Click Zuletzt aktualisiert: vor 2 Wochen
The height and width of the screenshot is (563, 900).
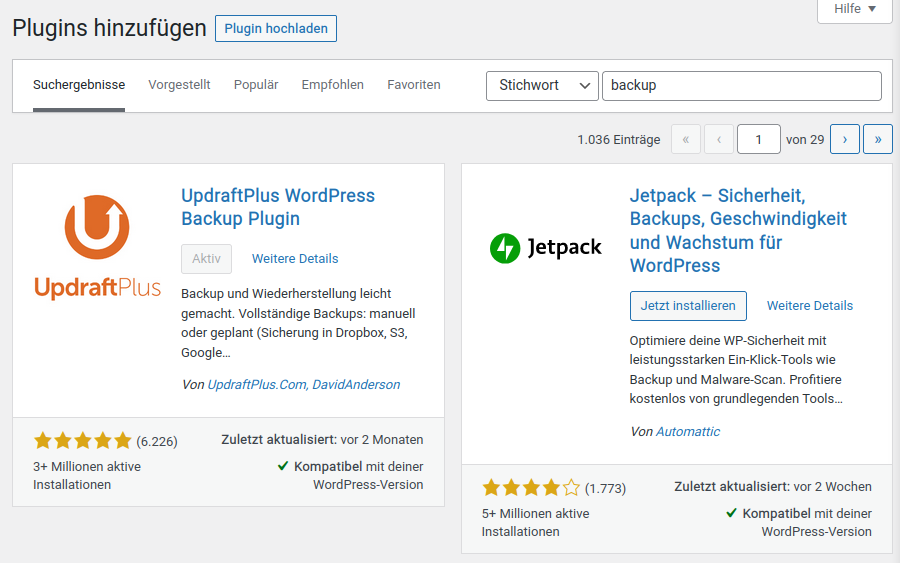[773, 487]
